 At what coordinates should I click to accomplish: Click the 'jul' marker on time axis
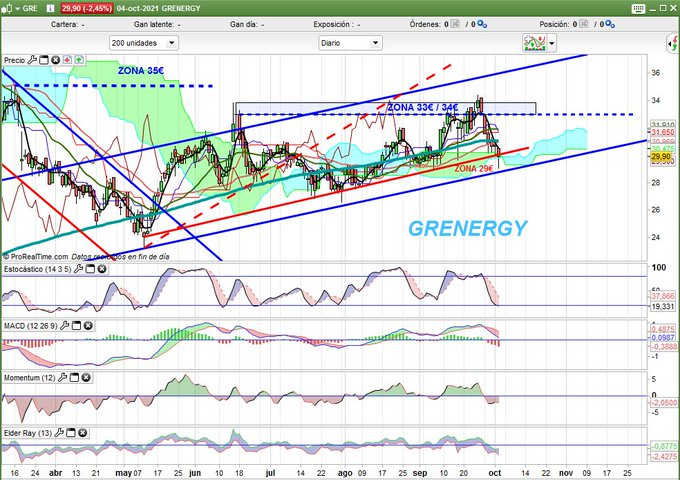(x=270, y=473)
